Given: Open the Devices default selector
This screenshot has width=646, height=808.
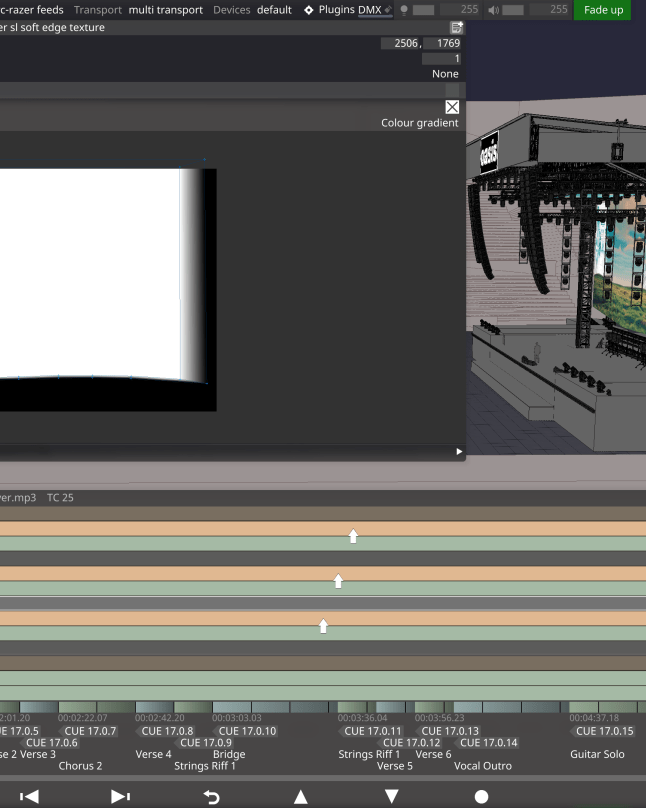Looking at the screenshot, I should pyautogui.click(x=273, y=10).
